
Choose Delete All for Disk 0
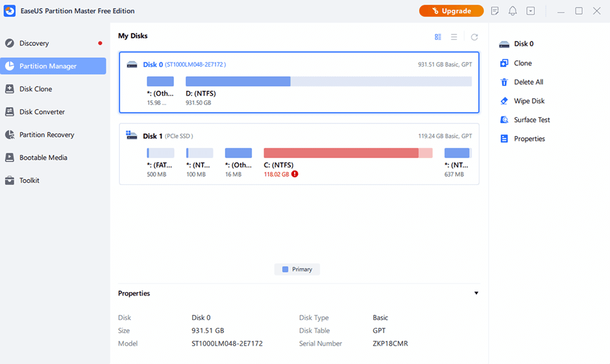click(x=529, y=82)
